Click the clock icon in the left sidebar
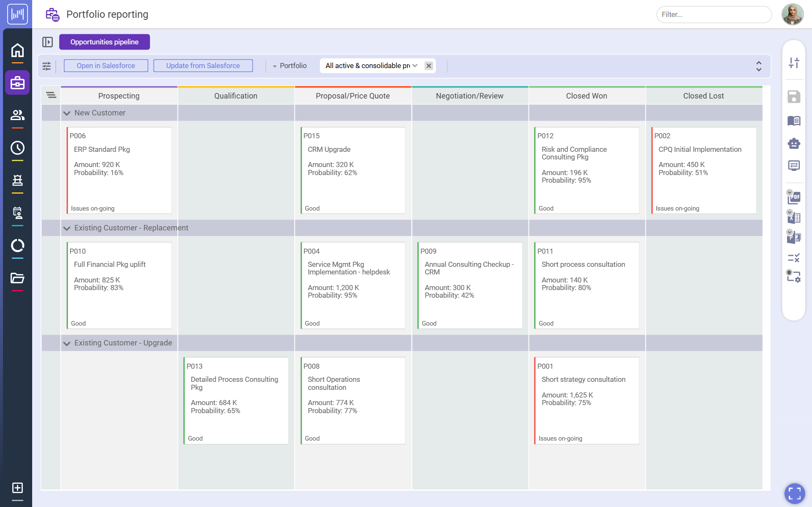The height and width of the screenshot is (507, 812). click(x=17, y=148)
